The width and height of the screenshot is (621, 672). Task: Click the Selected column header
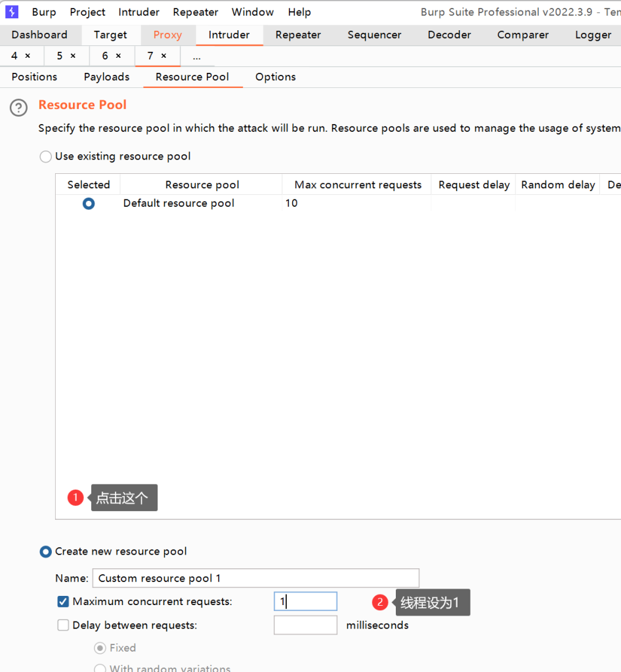(89, 184)
